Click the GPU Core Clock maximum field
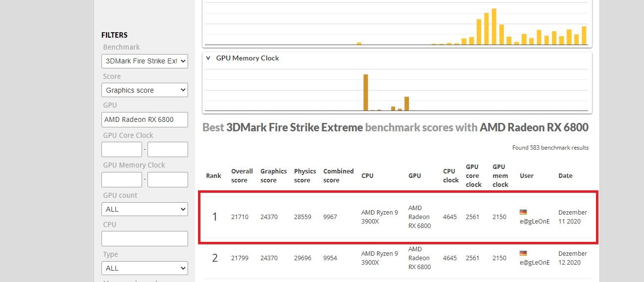Screen dimensions: 644x282 [x=168, y=149]
